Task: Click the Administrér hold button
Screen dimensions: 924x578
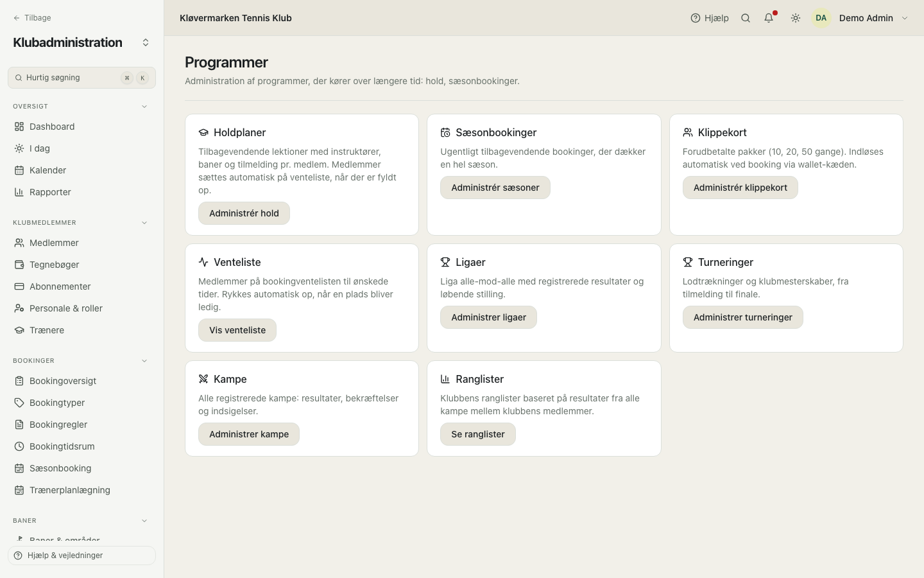Action: 244,213
